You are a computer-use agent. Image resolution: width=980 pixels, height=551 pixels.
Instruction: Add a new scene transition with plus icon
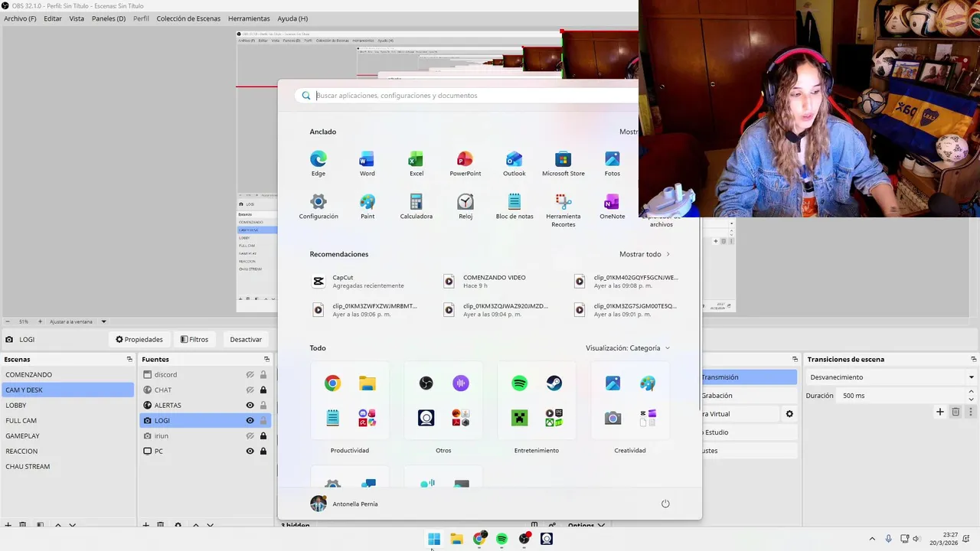940,412
